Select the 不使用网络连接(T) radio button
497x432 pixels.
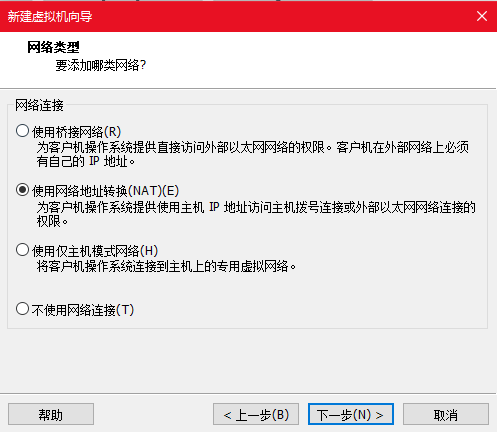[x=22, y=309]
